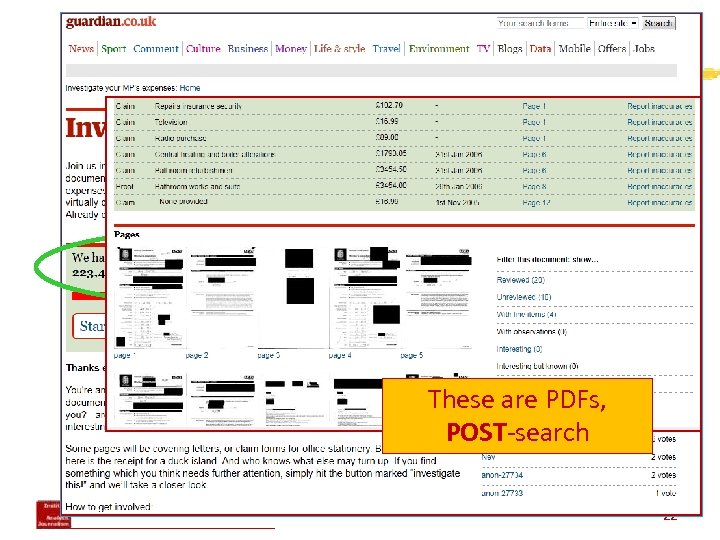Go to the Travel section
The image size is (720, 540).
[386, 49]
